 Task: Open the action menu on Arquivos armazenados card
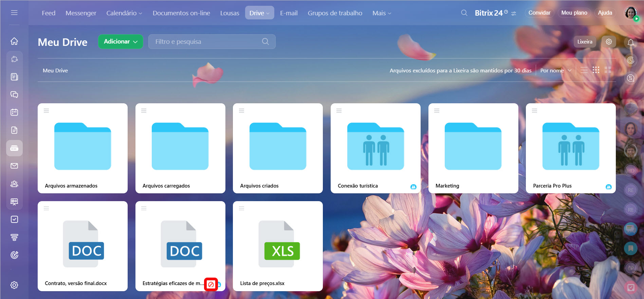[46, 110]
